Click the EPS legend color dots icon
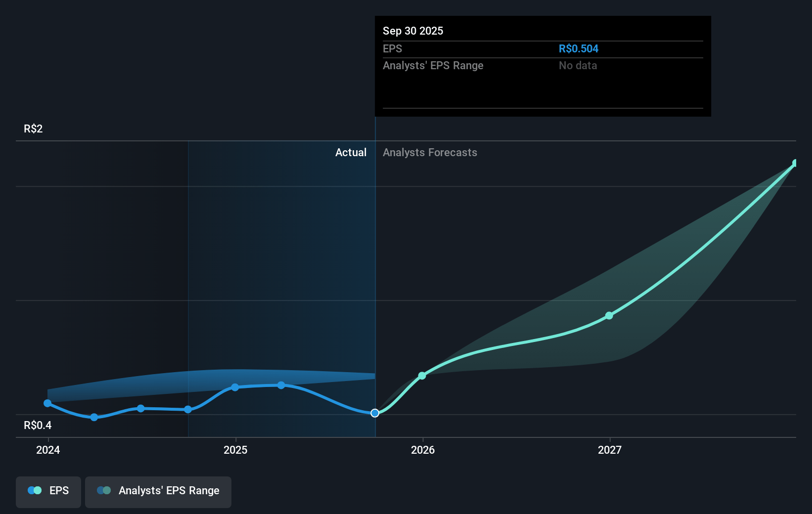 pyautogui.click(x=35, y=491)
